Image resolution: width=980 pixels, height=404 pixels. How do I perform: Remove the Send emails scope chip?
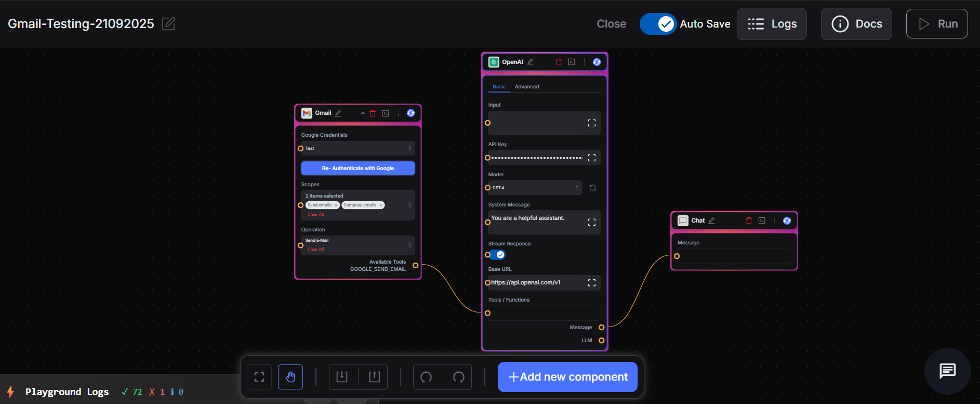click(x=336, y=205)
